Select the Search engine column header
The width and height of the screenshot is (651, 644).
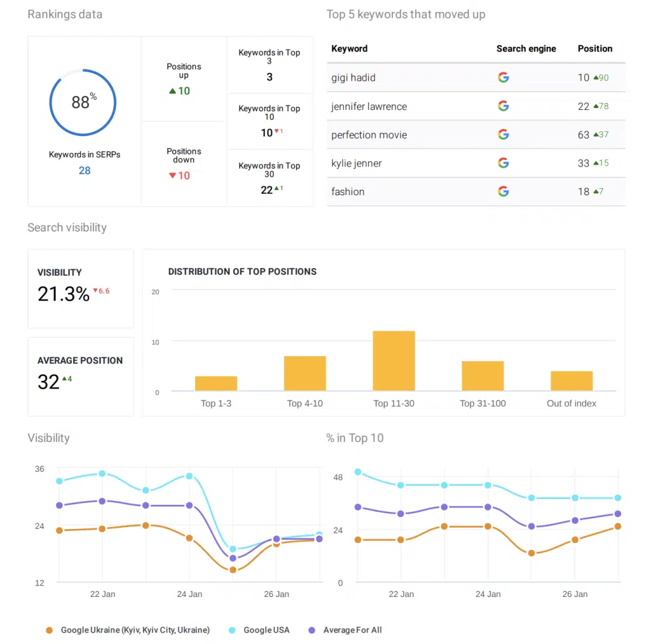526,48
